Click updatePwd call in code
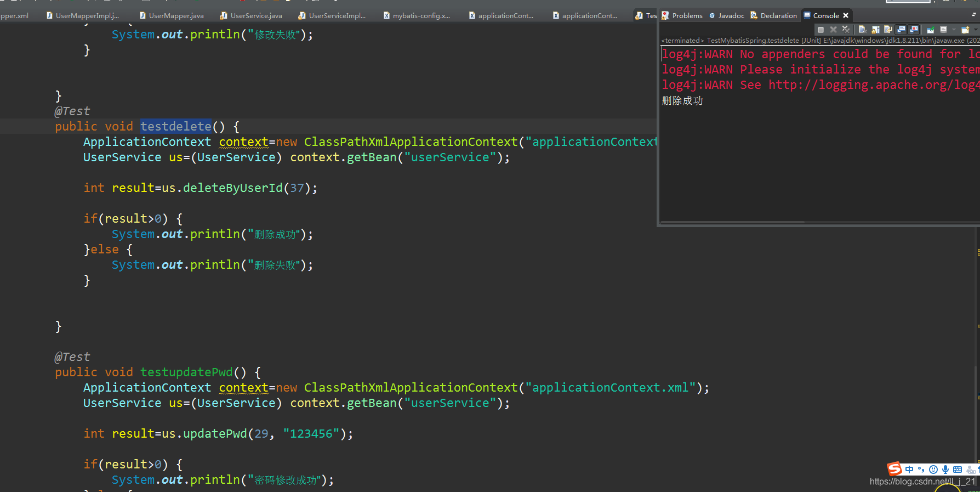This screenshot has width=980, height=492. 215,433
